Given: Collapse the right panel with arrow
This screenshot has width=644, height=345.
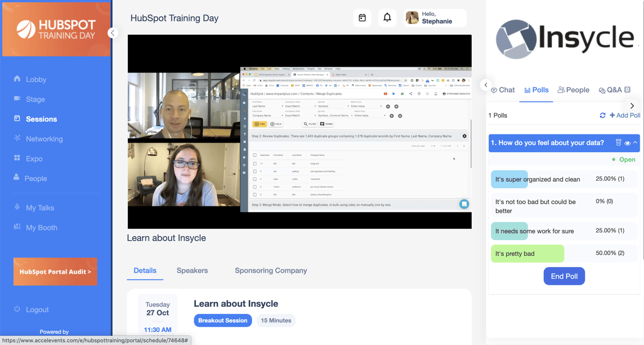Looking at the screenshot, I should 486,85.
